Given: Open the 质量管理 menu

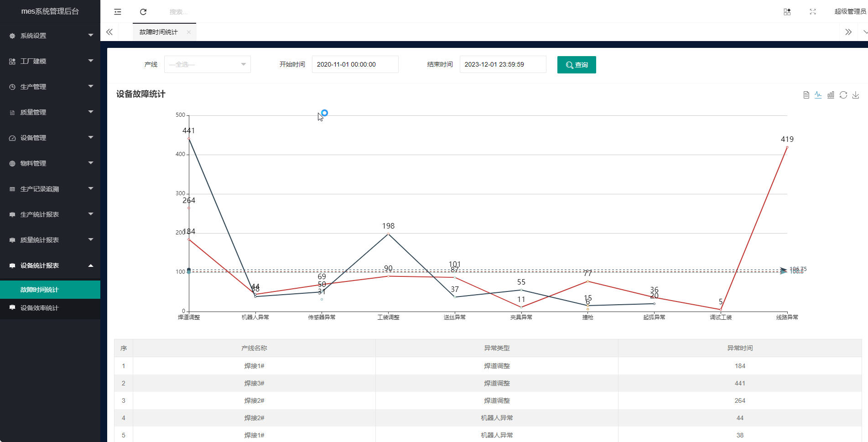Looking at the screenshot, I should click(x=50, y=112).
